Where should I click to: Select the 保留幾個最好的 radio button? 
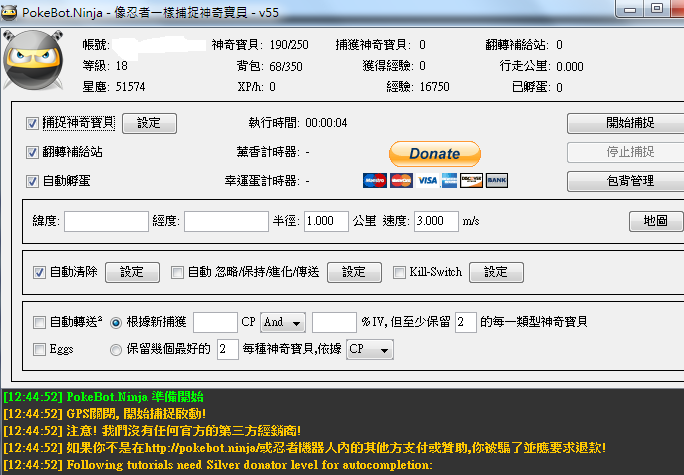(x=116, y=350)
